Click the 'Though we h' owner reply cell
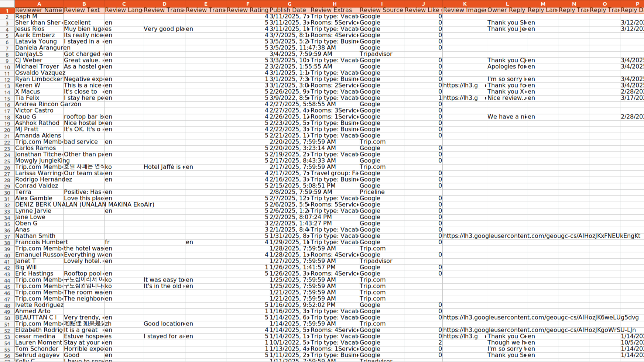Screen dimensions: 644x362 507,342
